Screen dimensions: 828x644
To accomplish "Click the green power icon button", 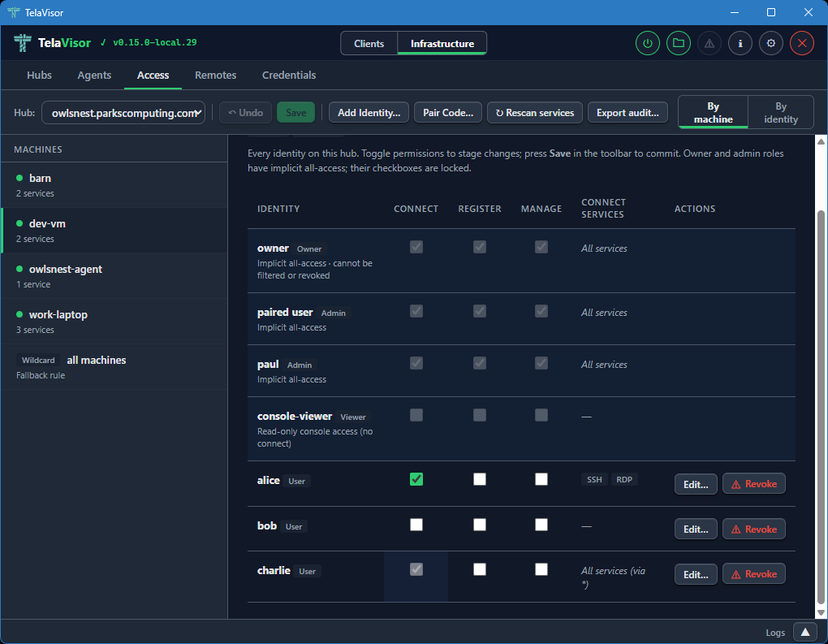I will click(x=648, y=43).
